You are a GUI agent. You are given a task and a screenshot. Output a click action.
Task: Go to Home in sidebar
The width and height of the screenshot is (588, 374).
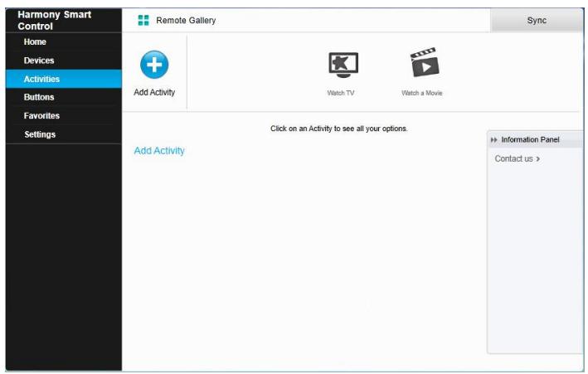tap(64, 41)
